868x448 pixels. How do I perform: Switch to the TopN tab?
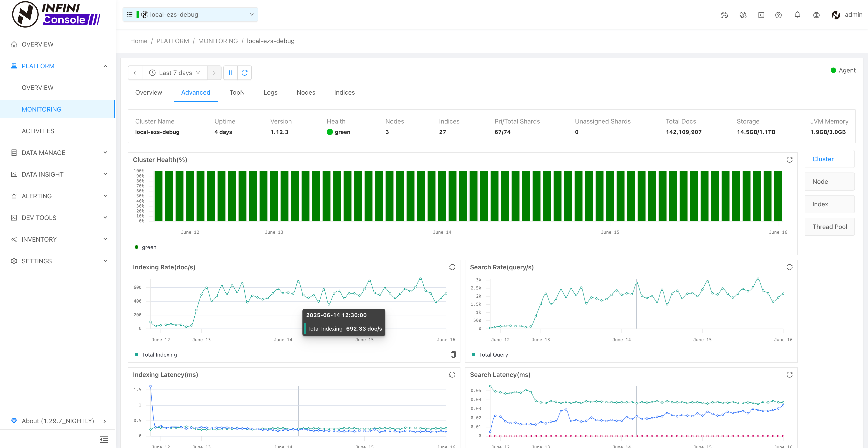(x=237, y=93)
